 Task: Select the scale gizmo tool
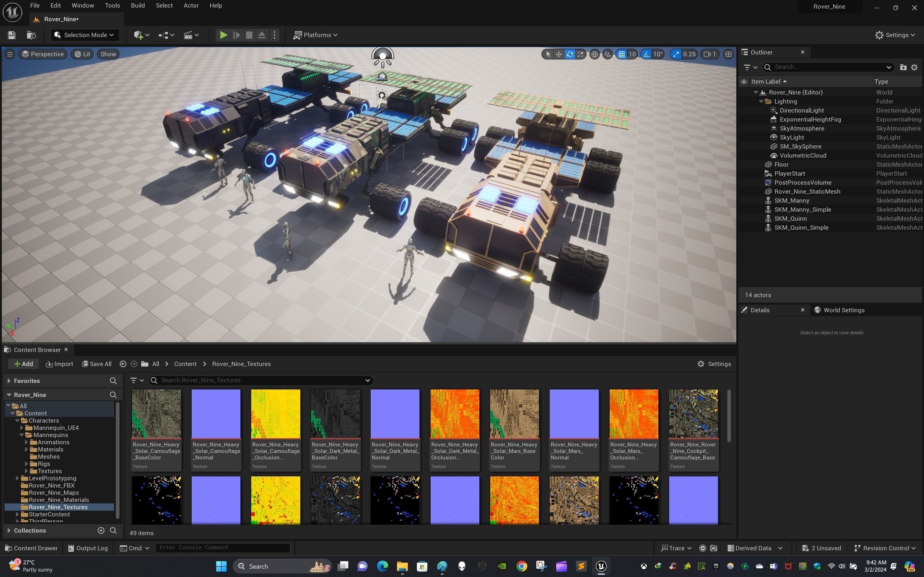(580, 54)
